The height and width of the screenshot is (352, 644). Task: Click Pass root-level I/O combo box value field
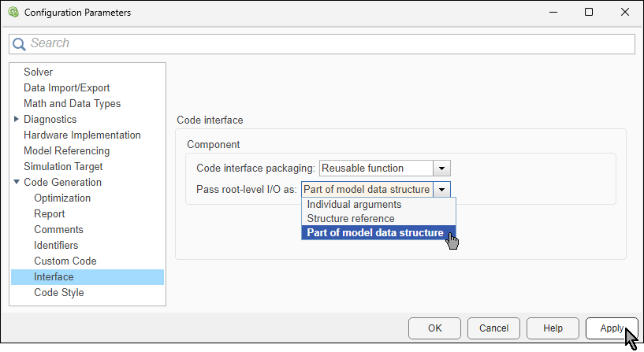(x=367, y=190)
